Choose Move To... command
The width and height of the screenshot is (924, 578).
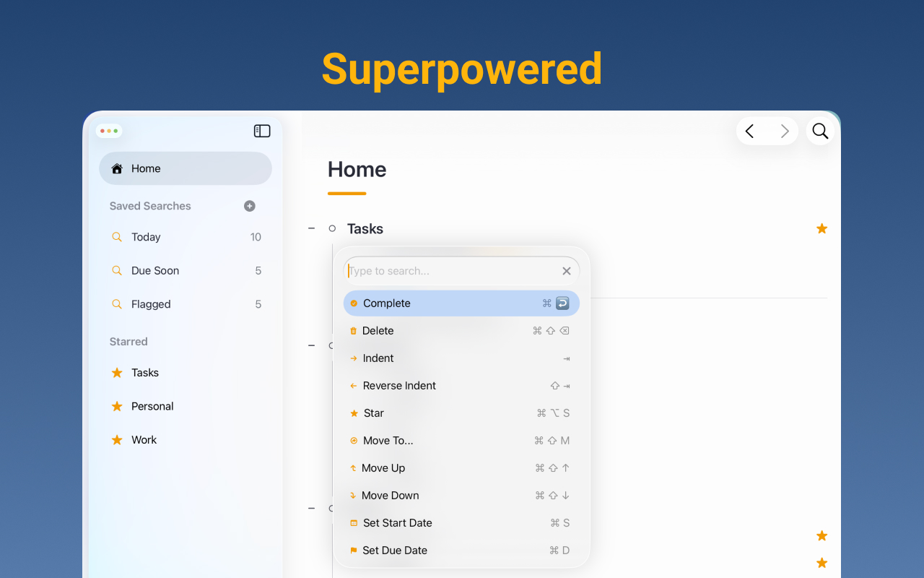[461, 441]
